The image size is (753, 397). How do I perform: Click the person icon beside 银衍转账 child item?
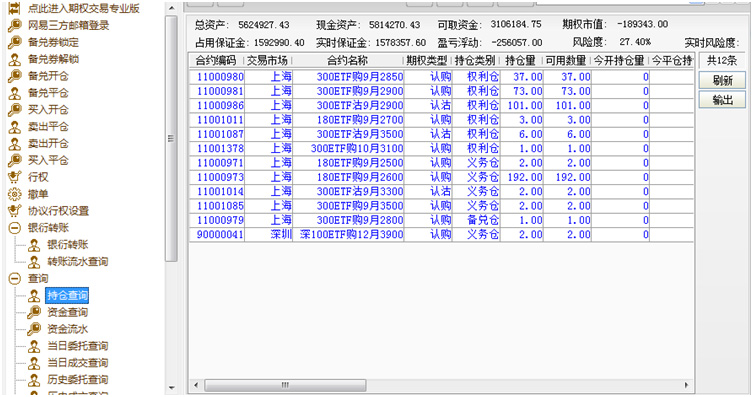pyautogui.click(x=34, y=245)
